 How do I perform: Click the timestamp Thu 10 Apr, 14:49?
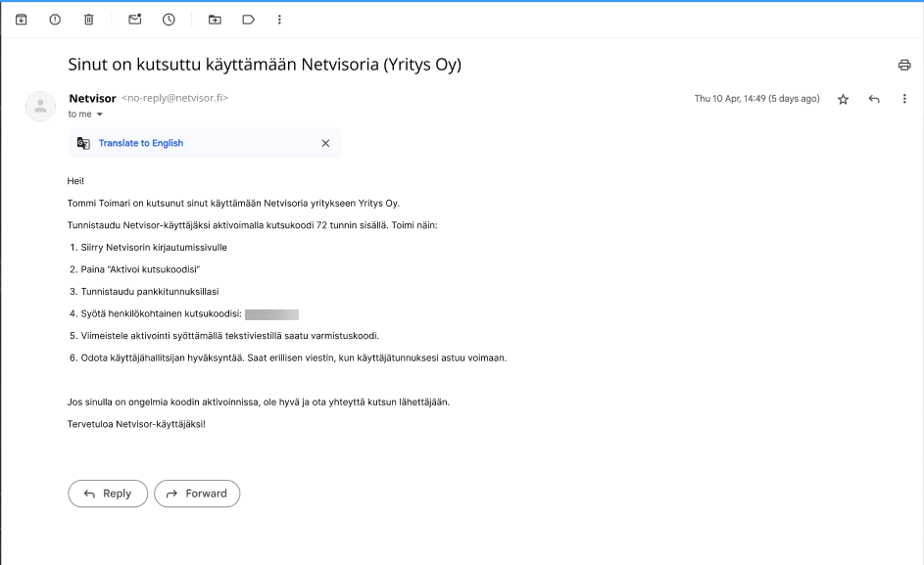tap(757, 98)
